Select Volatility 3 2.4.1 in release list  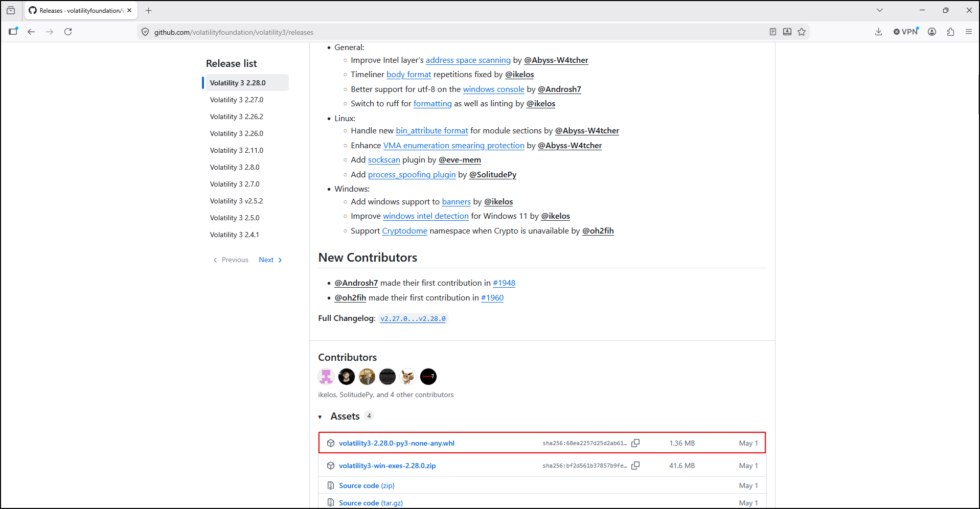[x=235, y=235]
